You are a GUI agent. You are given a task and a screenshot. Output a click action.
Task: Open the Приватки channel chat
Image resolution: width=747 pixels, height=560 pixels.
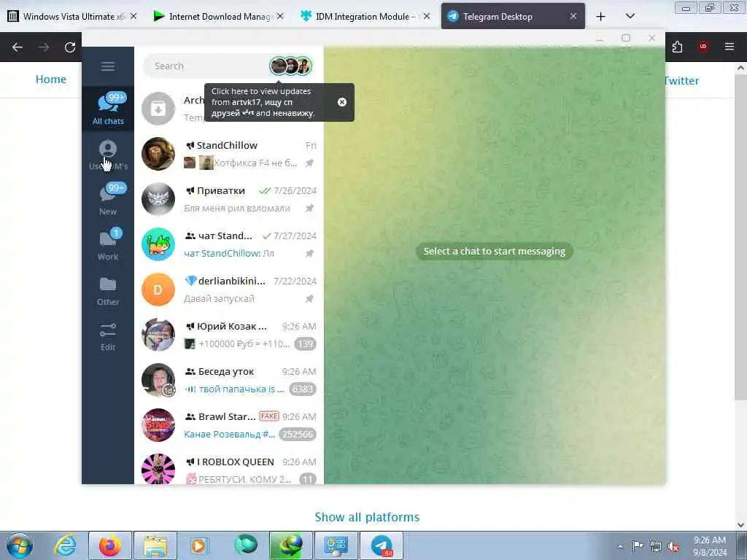click(228, 199)
